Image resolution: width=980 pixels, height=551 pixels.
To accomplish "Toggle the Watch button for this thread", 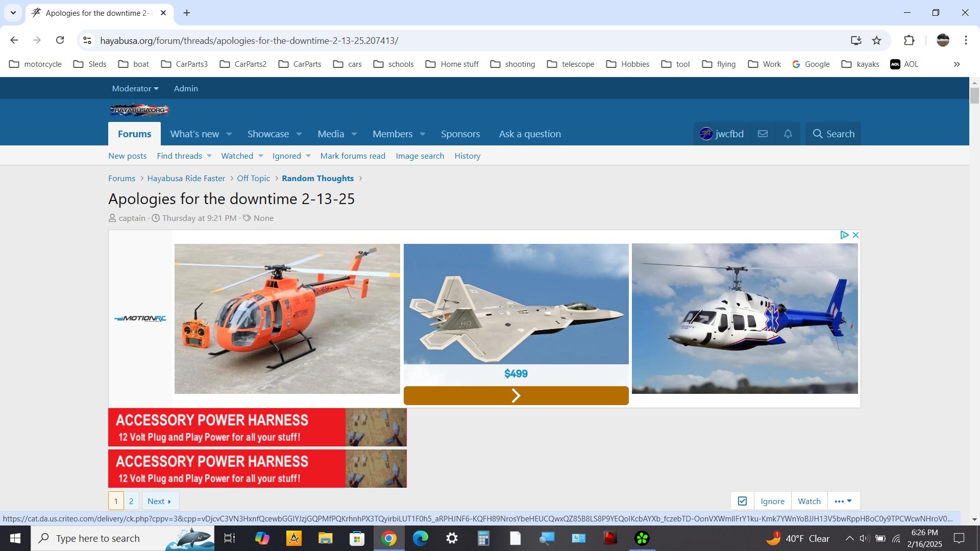I will [809, 500].
